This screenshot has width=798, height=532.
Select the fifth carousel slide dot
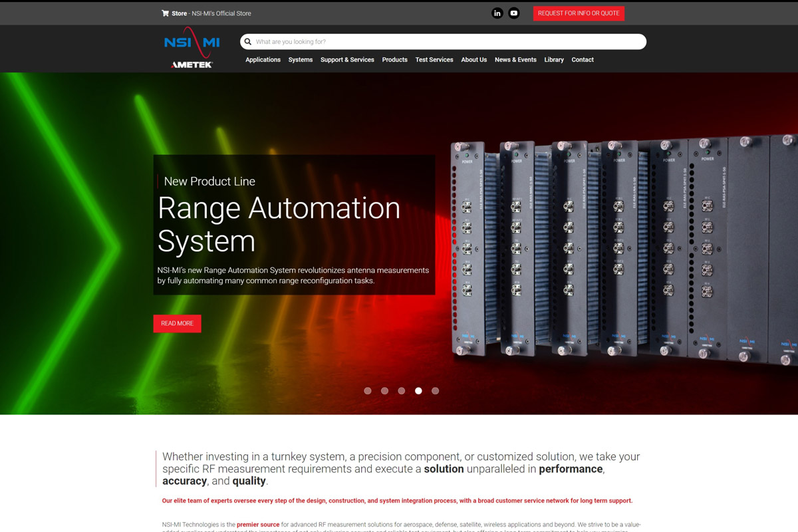click(435, 391)
